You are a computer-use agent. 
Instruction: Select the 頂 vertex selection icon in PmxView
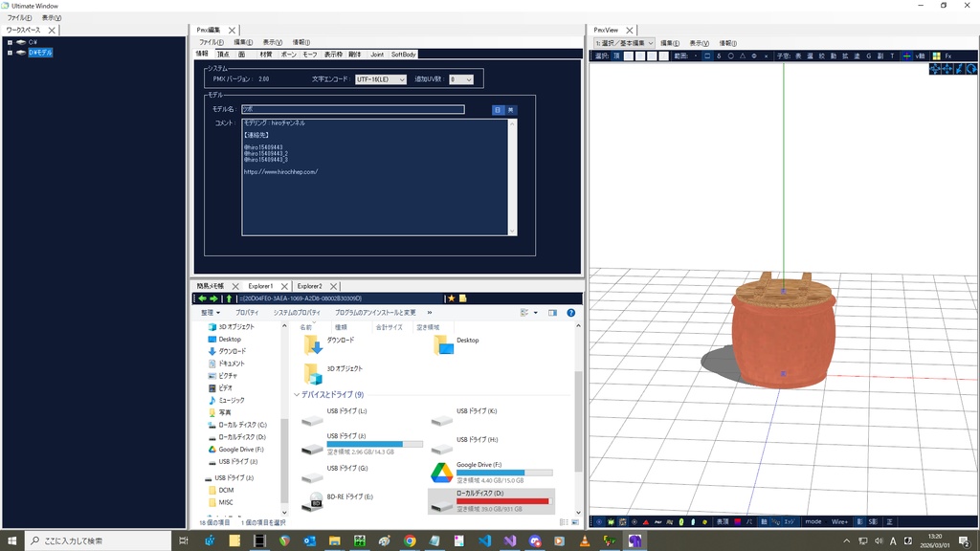click(614, 55)
